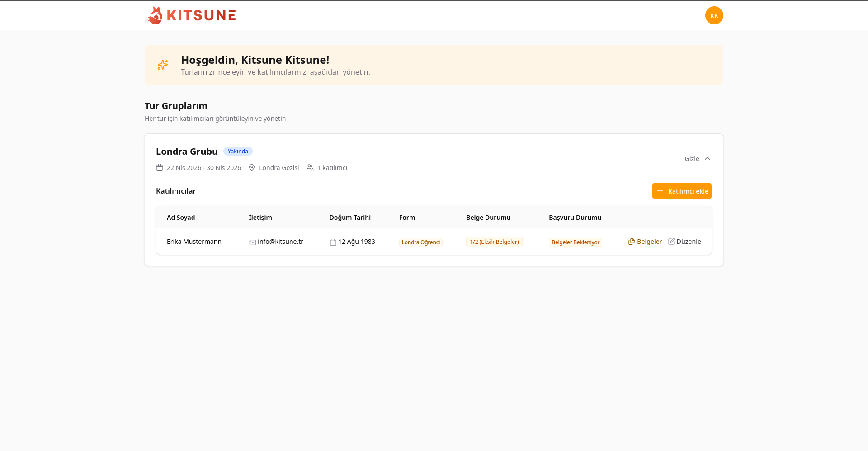The width and height of the screenshot is (868, 451).
Task: Collapse Londra Grubu with the chevron arrow
Action: pyautogui.click(x=708, y=158)
